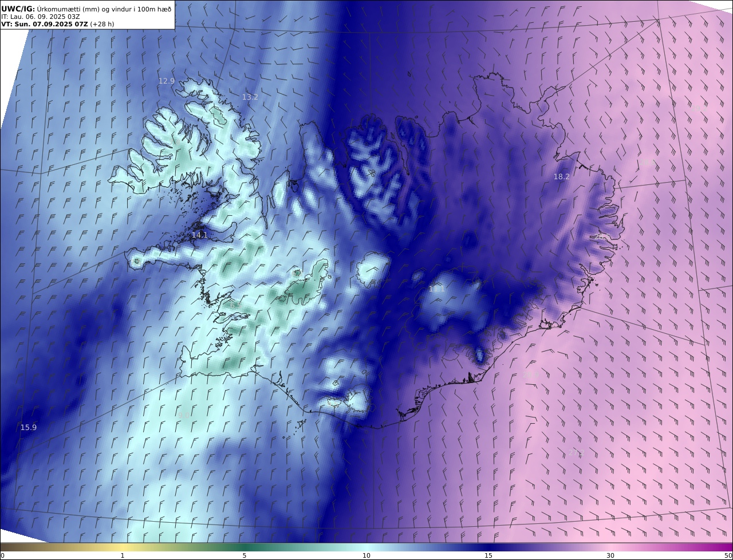
Task: Click the valid time line 'VT: Sun. 07.09.2025 07Z'
Action: [x=45, y=24]
